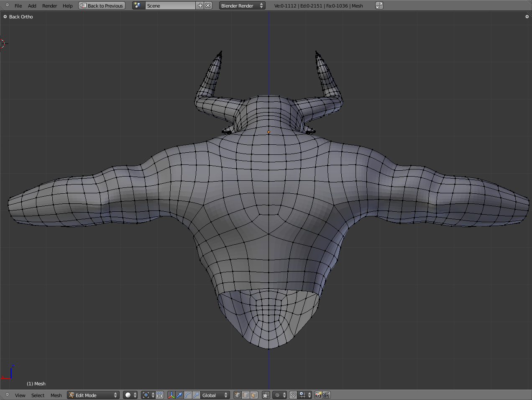Viewport: 532px width, 400px height.
Task: Open the Render menu in top bar
Action: [x=49, y=6]
